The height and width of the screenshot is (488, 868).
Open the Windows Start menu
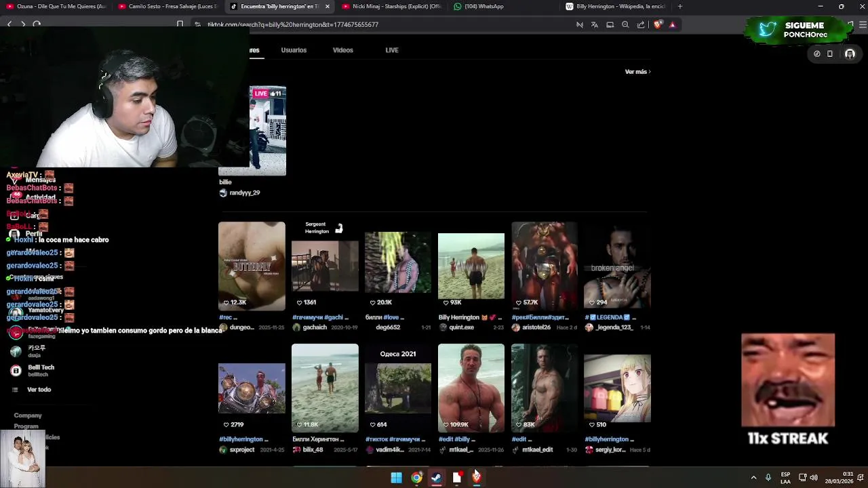tap(396, 478)
